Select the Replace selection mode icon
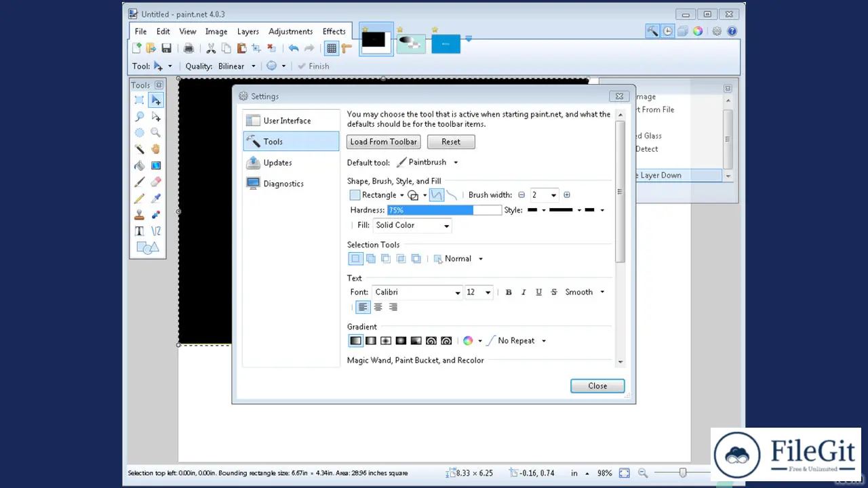The height and width of the screenshot is (488, 868). tap(355, 259)
